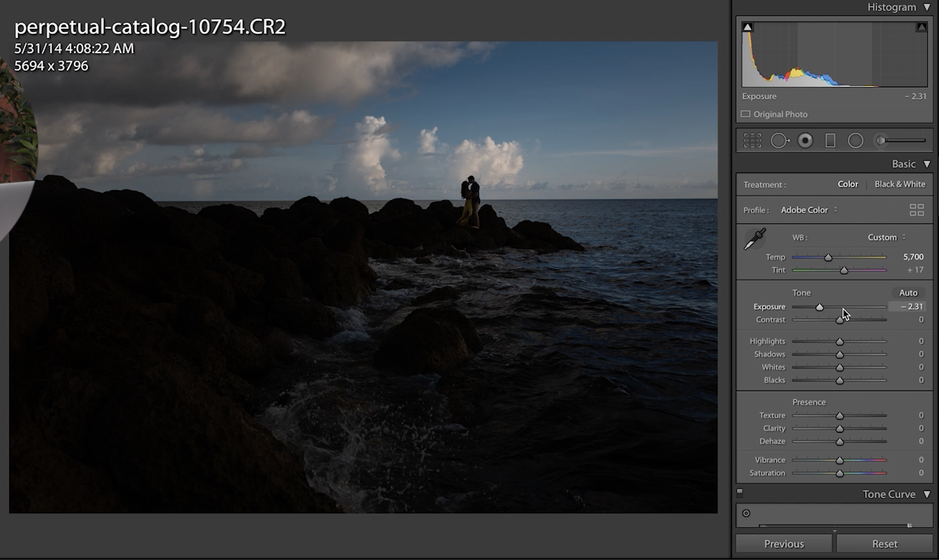Open the Profile Browser grid icon
939x560 pixels.
pyautogui.click(x=916, y=210)
